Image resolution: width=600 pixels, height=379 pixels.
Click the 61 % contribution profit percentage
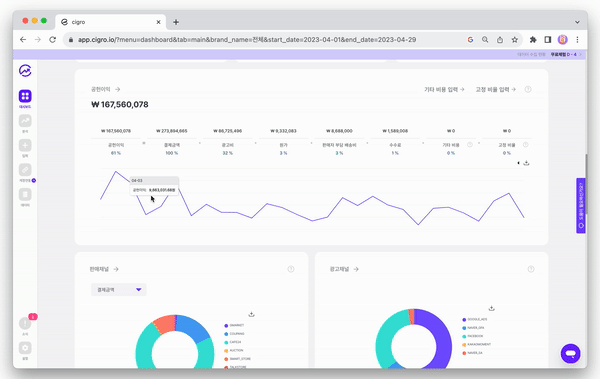(x=116, y=153)
